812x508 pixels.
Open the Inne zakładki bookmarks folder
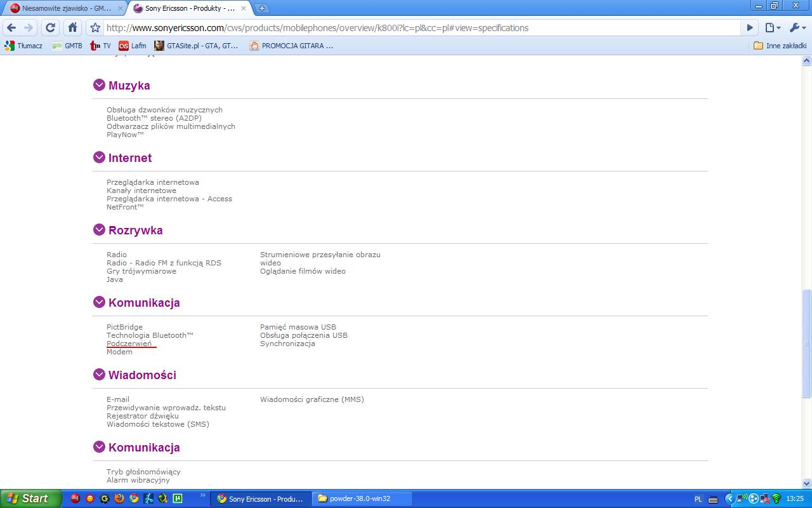coord(780,46)
